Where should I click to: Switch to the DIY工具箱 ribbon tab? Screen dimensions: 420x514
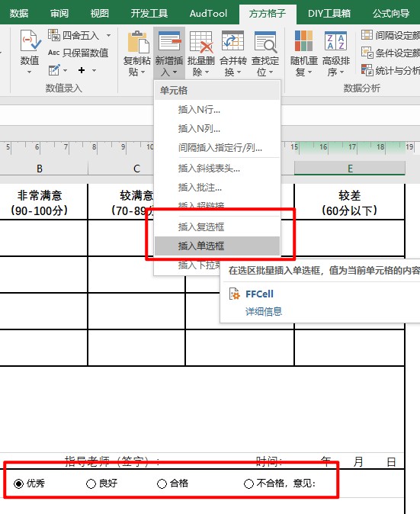pos(329,13)
